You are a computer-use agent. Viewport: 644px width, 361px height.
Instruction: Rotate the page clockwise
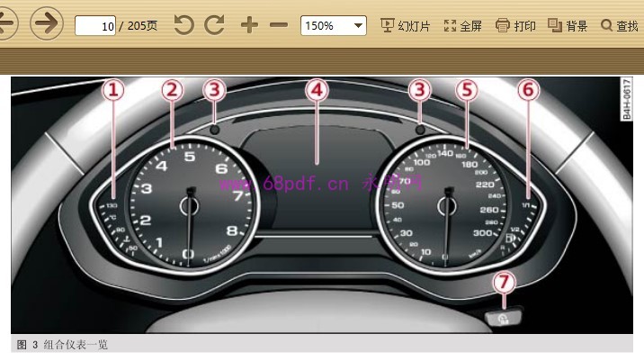pyautogui.click(x=214, y=25)
